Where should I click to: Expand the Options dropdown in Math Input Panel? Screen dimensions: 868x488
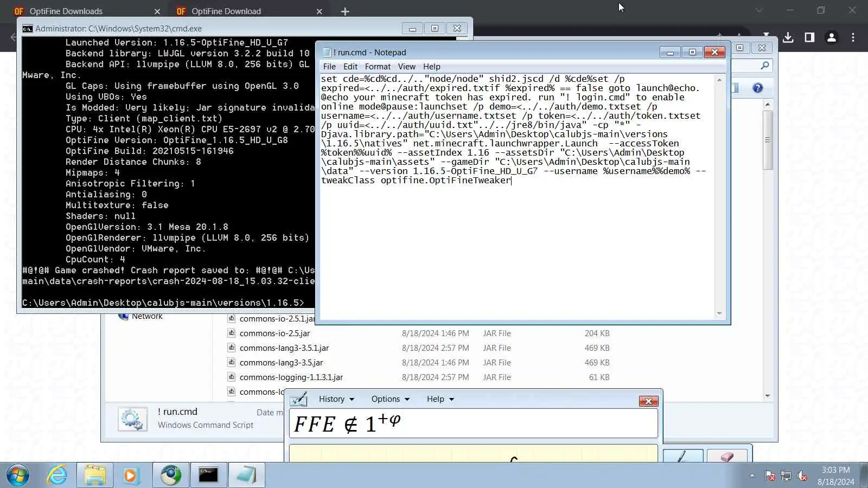point(391,399)
